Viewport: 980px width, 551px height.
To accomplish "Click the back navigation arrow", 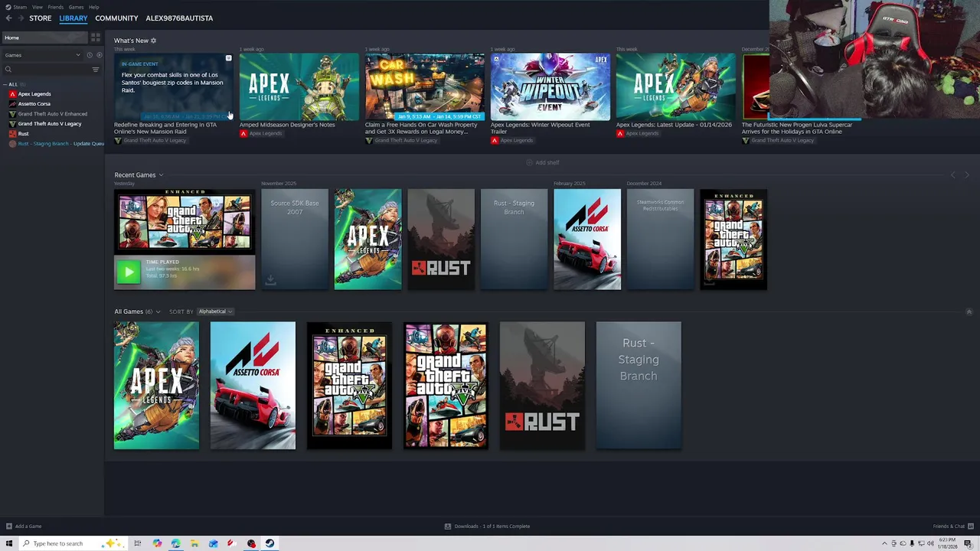I will (x=8, y=18).
